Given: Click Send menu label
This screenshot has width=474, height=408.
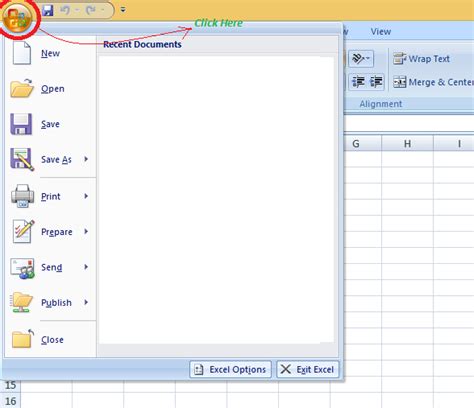Looking at the screenshot, I should [x=51, y=267].
